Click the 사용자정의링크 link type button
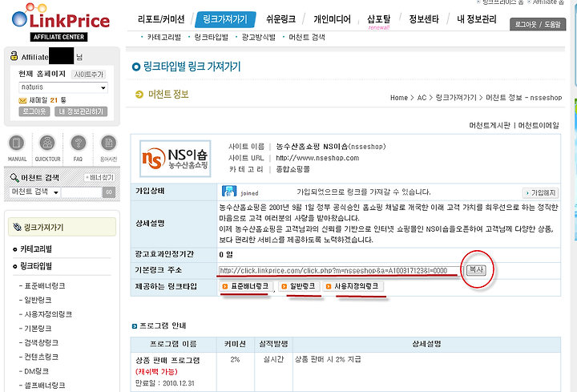Viewport: 577px width, 392px height. [x=353, y=286]
